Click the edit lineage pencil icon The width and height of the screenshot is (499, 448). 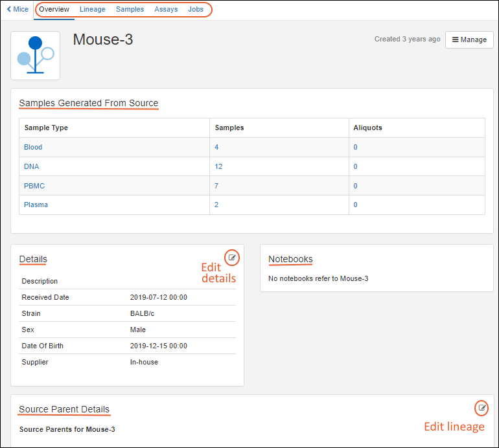pyautogui.click(x=482, y=408)
